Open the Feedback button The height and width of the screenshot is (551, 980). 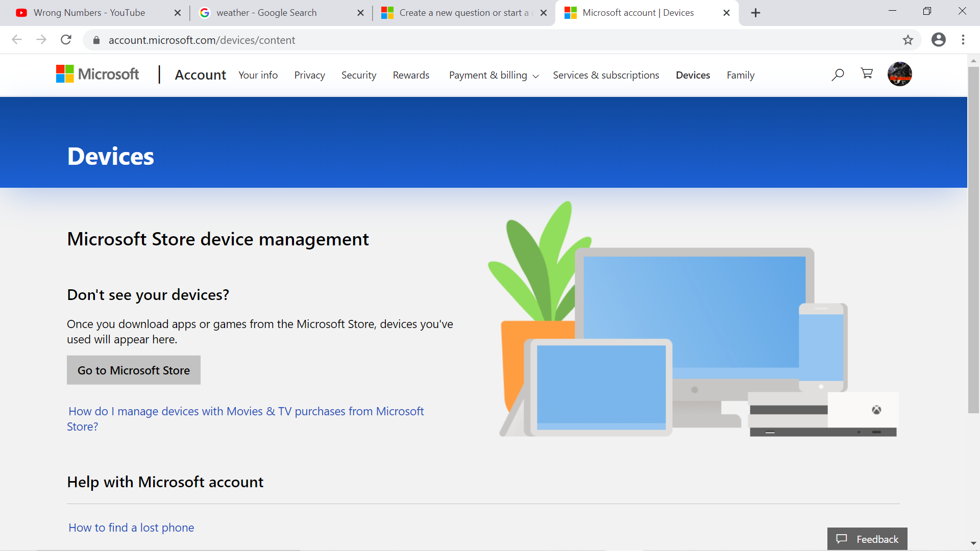pyautogui.click(x=867, y=539)
